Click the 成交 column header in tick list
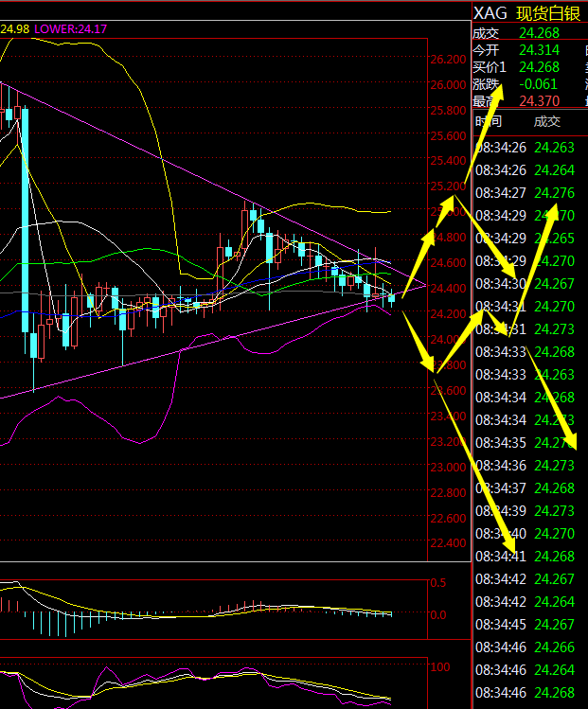The width and height of the screenshot is (588, 709). point(546,121)
